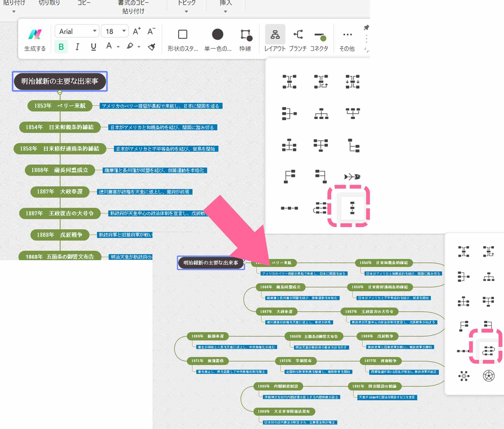Select topic 1871年 廃藩置県 in lower map

click(208, 361)
